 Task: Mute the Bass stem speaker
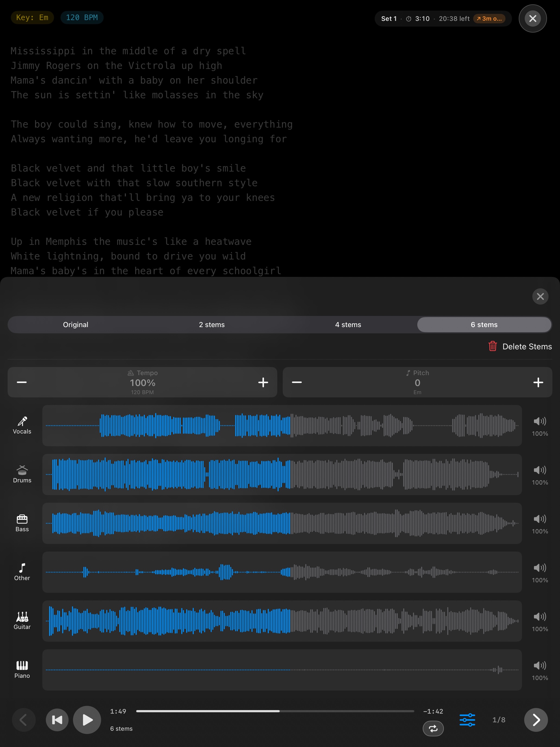[540, 519]
